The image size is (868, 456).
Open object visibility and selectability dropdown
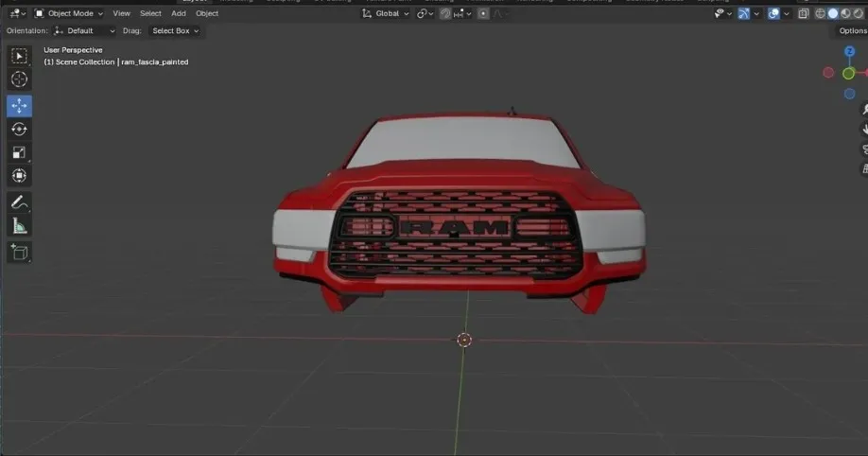click(x=722, y=13)
